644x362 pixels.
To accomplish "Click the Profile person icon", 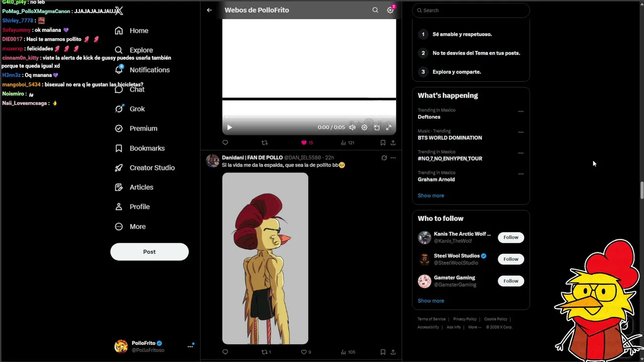I will click(x=119, y=207).
